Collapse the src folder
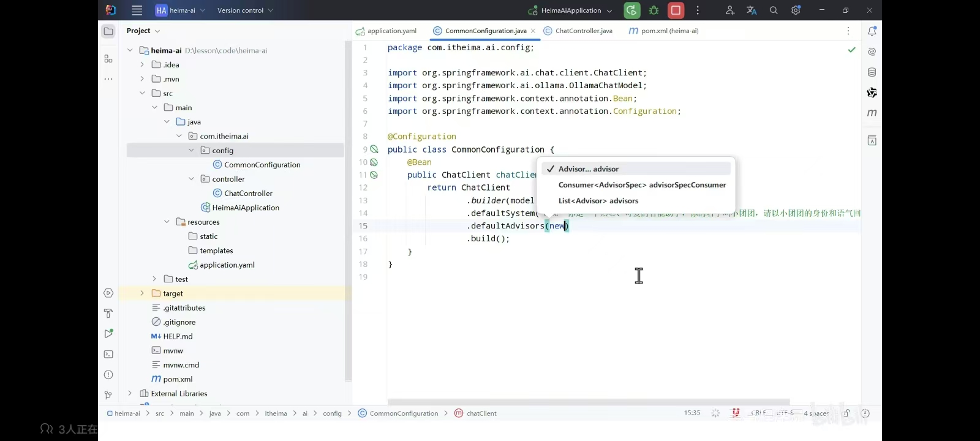This screenshot has height=441, width=980. 142,93
